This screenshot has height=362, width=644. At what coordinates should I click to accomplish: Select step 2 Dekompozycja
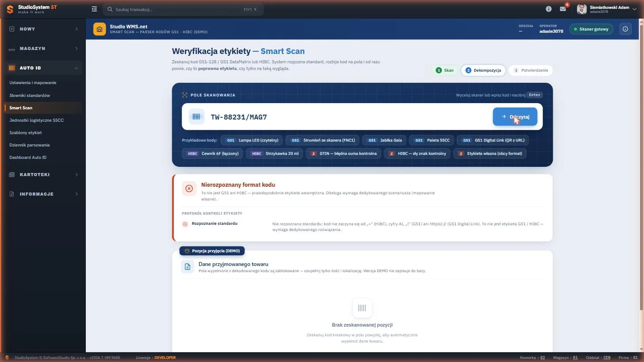(483, 70)
